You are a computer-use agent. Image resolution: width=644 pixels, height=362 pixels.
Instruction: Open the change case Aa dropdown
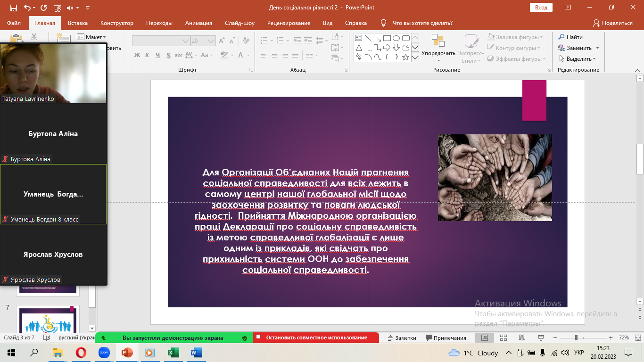coord(206,55)
